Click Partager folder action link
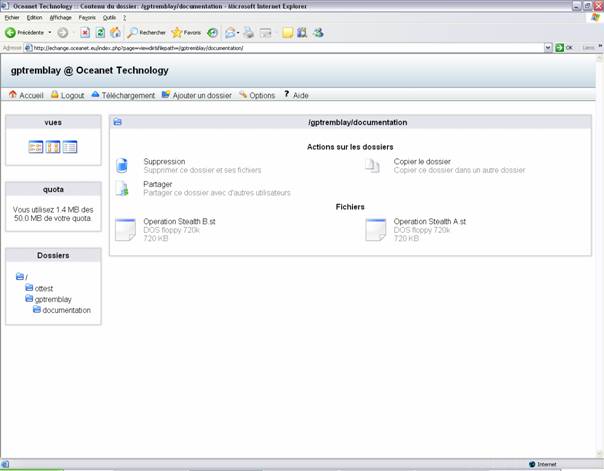Viewport: 604px width, 471px height. (158, 184)
